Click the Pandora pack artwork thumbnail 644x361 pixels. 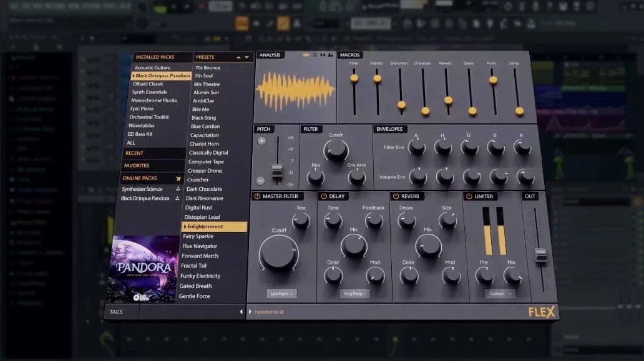[142, 269]
